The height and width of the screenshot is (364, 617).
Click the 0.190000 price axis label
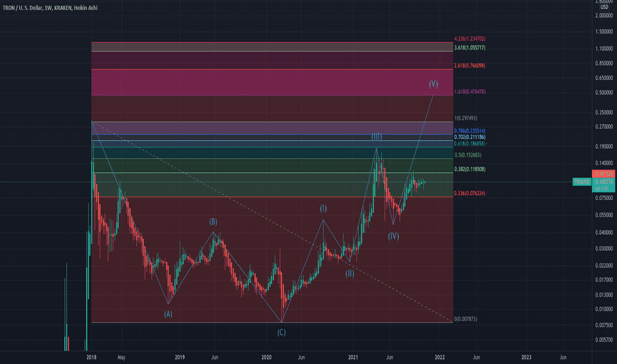click(604, 146)
